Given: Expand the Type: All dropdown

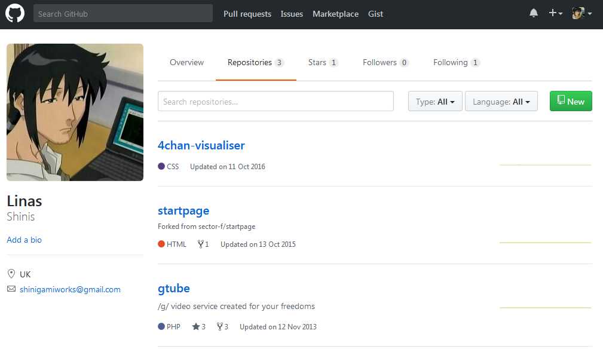Looking at the screenshot, I should click(435, 101).
